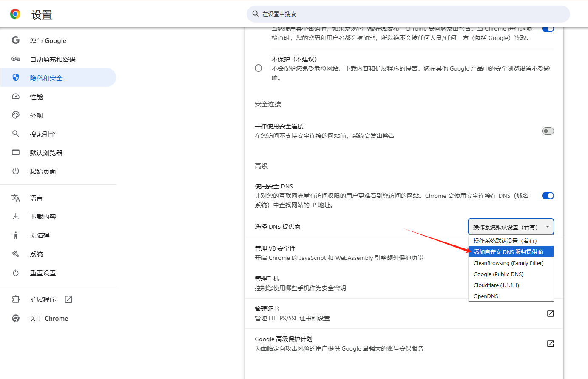Open the Google 高级保护计划 row
This screenshot has height=379, width=588.
click(x=404, y=344)
